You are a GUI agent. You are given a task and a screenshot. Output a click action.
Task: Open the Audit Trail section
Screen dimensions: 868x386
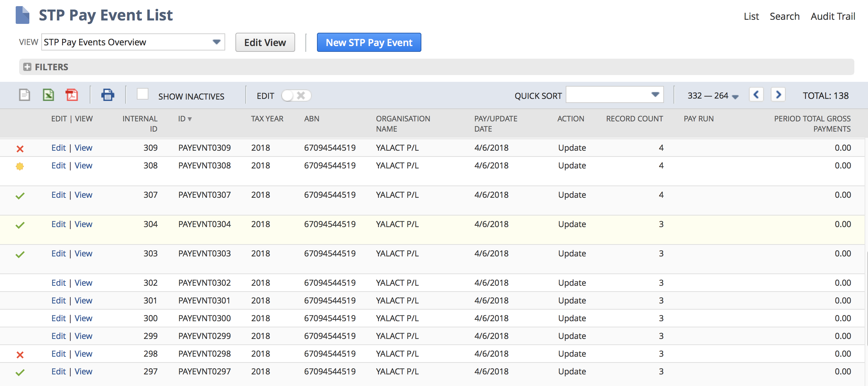(833, 16)
